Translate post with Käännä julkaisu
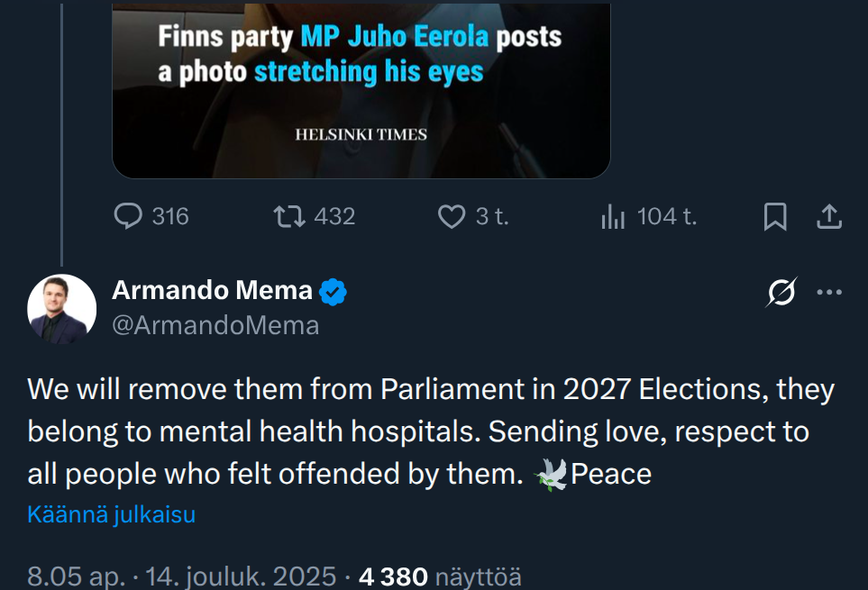Viewport: 868px width, 590px height. coord(112,514)
